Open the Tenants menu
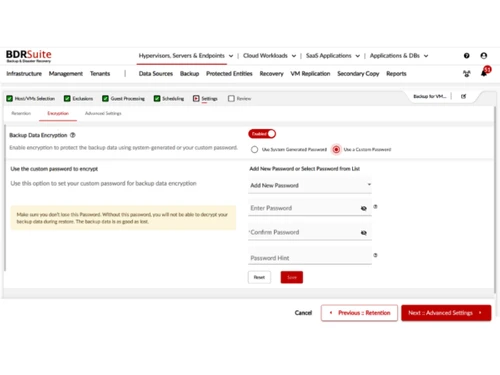500x375 pixels. tap(100, 74)
